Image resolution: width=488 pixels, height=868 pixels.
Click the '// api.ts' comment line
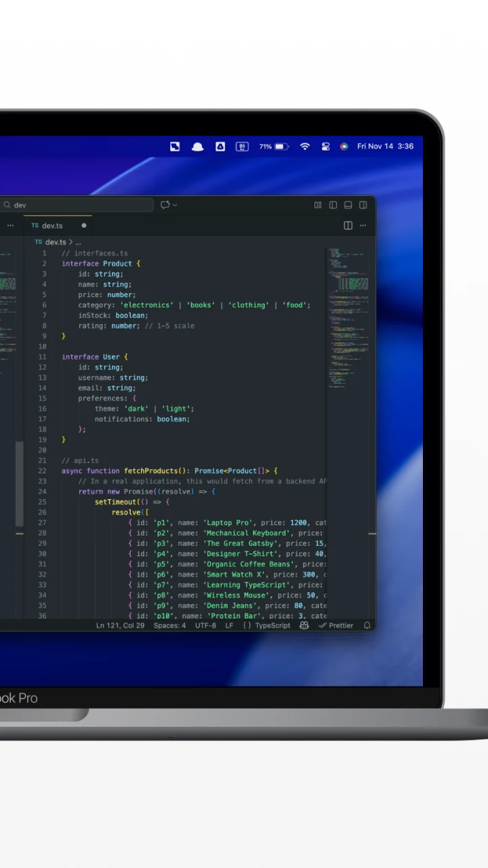point(80,460)
